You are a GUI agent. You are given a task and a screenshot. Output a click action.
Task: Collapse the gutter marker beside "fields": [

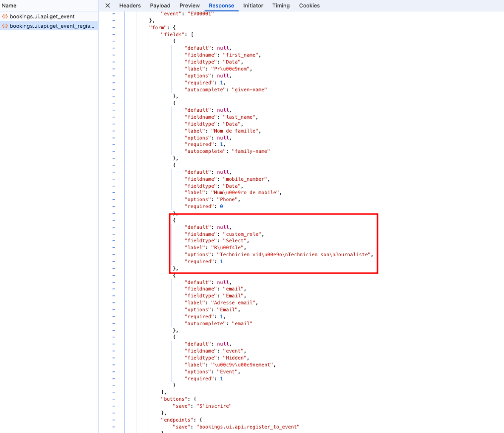point(114,34)
